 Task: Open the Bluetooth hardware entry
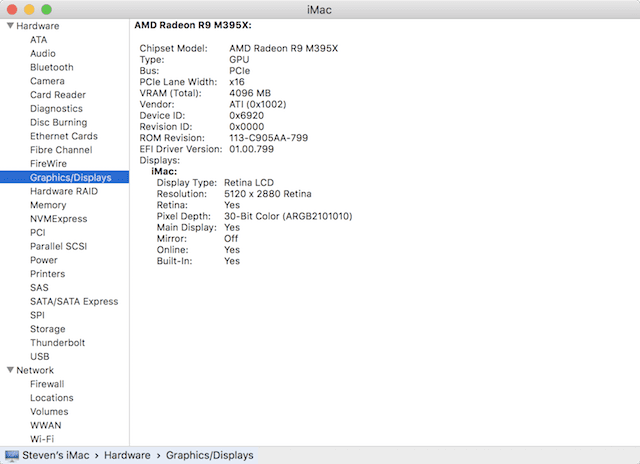[51, 67]
